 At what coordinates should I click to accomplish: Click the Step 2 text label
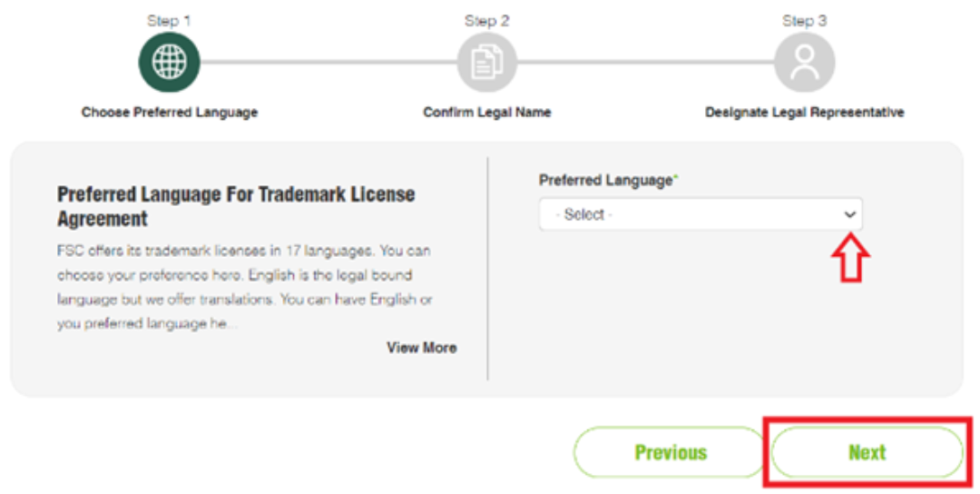coord(487,21)
